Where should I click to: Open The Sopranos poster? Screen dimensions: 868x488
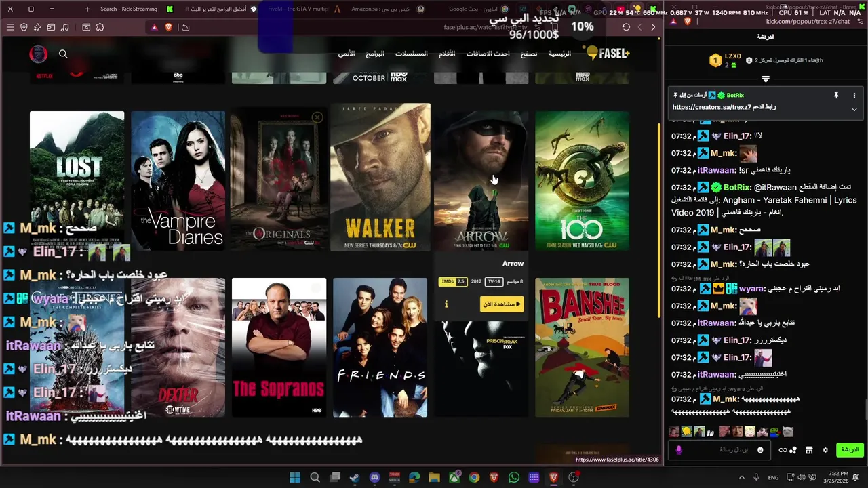(279, 347)
